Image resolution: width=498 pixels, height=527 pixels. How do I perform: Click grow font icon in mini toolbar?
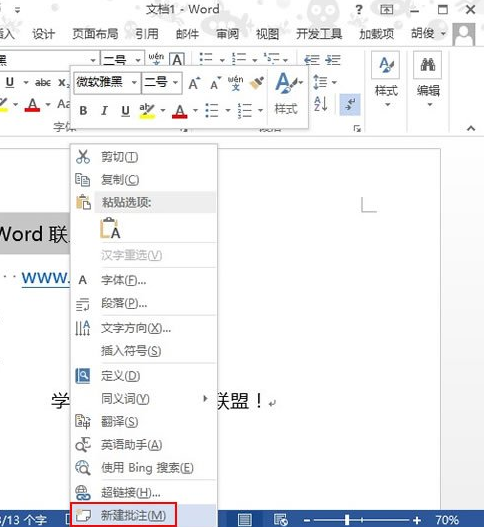194,83
